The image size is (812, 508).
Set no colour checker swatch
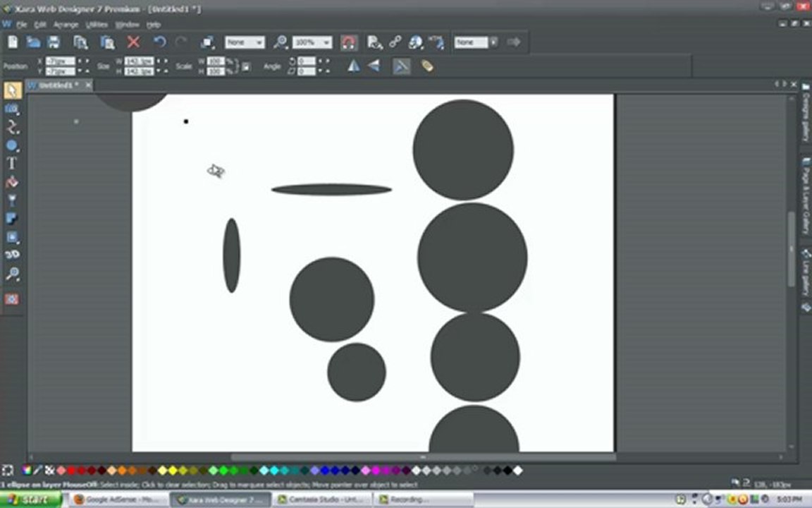pyautogui.click(x=50, y=470)
